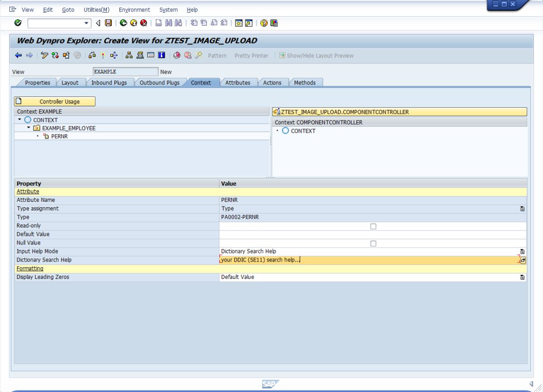Open the Type assignment dropdown
Viewport: 543px width, 392px height.
[522, 209]
